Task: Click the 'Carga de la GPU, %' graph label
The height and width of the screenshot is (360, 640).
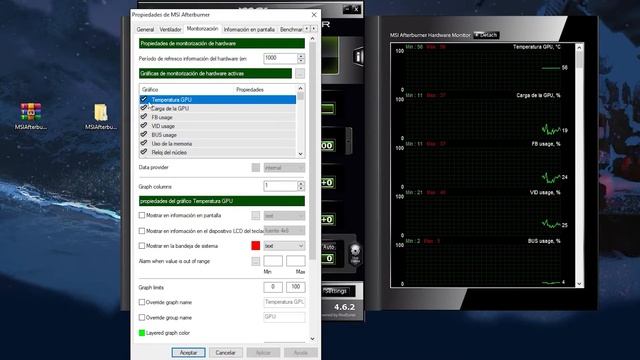Action: coord(538,95)
